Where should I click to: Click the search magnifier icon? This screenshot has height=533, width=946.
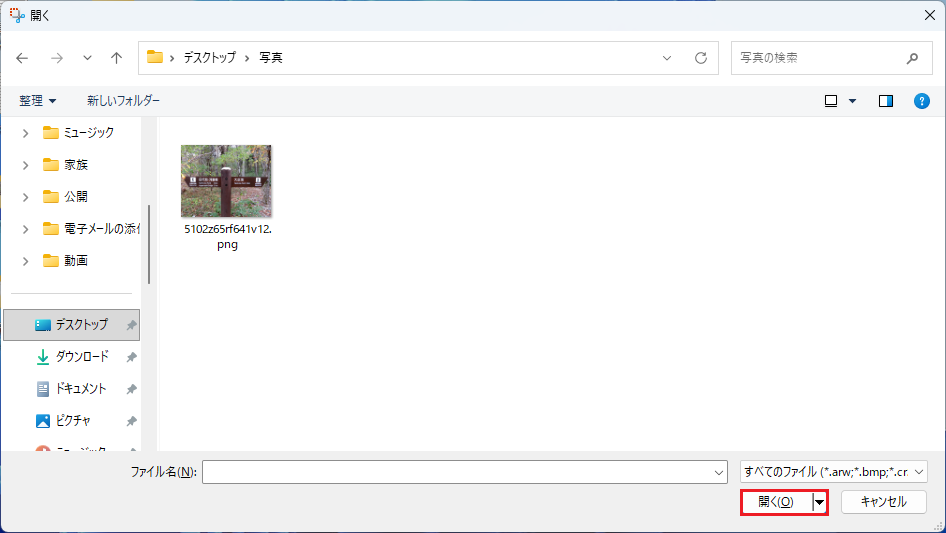(x=912, y=58)
